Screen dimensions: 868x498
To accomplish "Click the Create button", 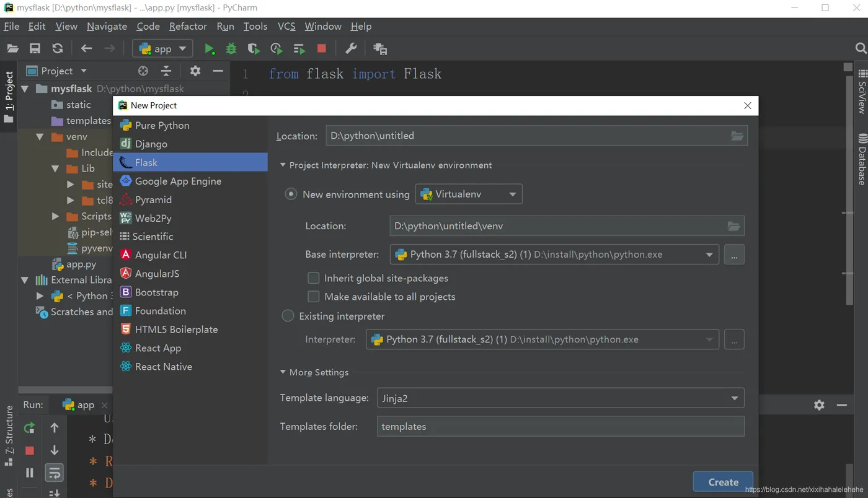I will (723, 482).
